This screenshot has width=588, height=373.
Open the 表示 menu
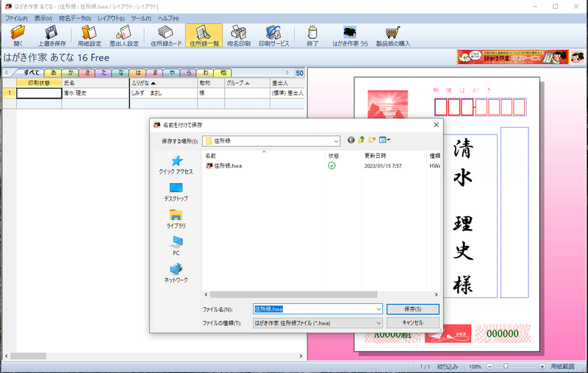(43, 18)
